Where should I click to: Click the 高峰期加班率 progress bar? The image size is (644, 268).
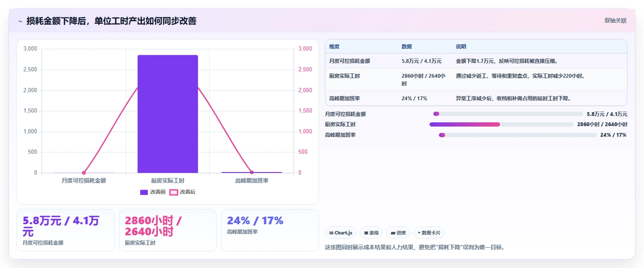coord(518,135)
